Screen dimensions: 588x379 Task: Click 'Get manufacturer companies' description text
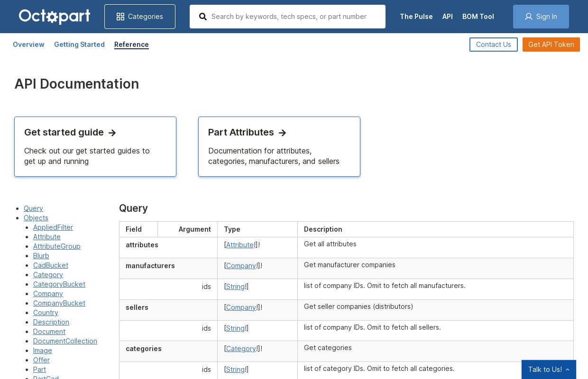[x=349, y=265]
